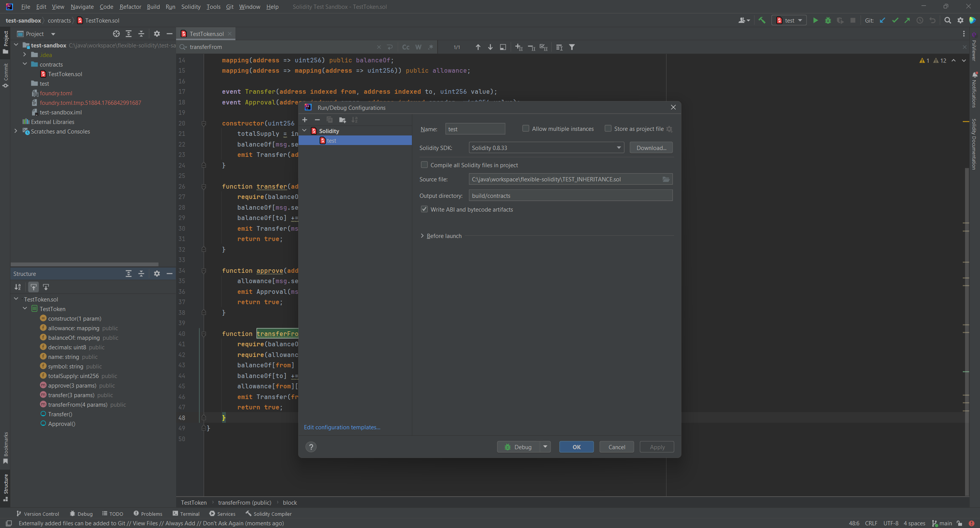The height and width of the screenshot is (528, 980).
Task: Select transferFrom in Structure panel
Action: [78, 404]
